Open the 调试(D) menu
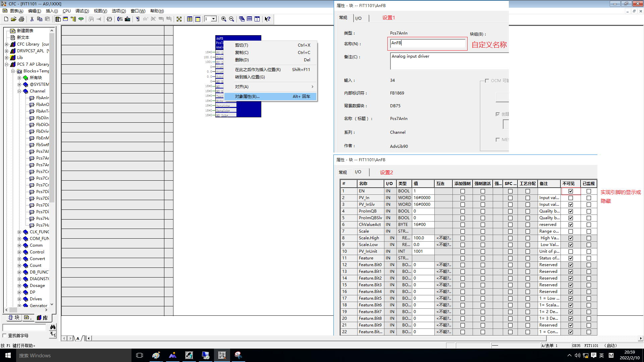Viewport: 644px width, 362px height. (82, 11)
